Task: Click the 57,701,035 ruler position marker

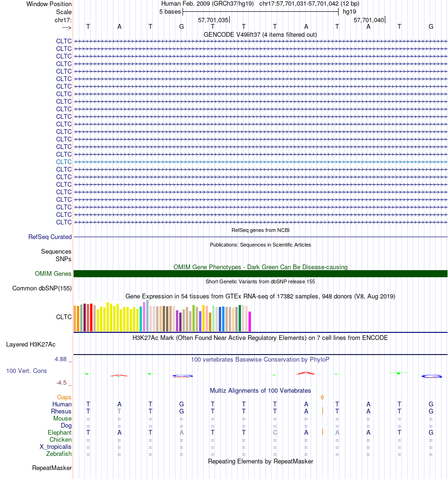Action: (213, 20)
